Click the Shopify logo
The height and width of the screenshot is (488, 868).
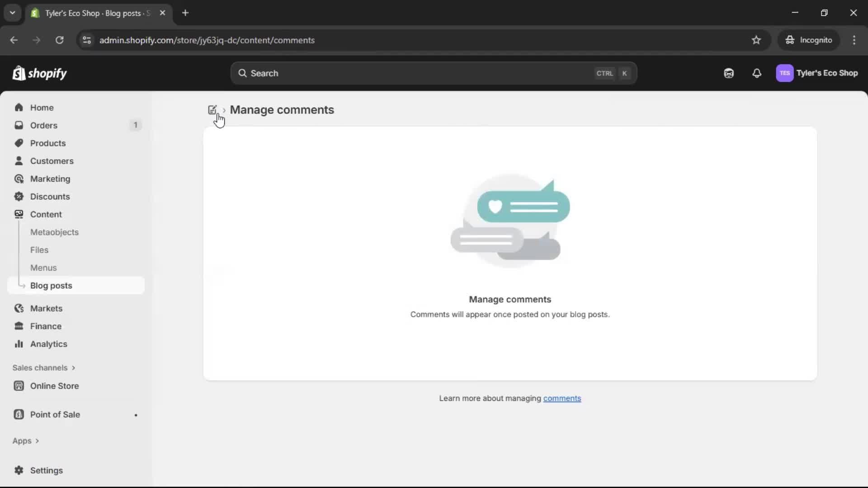click(x=40, y=73)
